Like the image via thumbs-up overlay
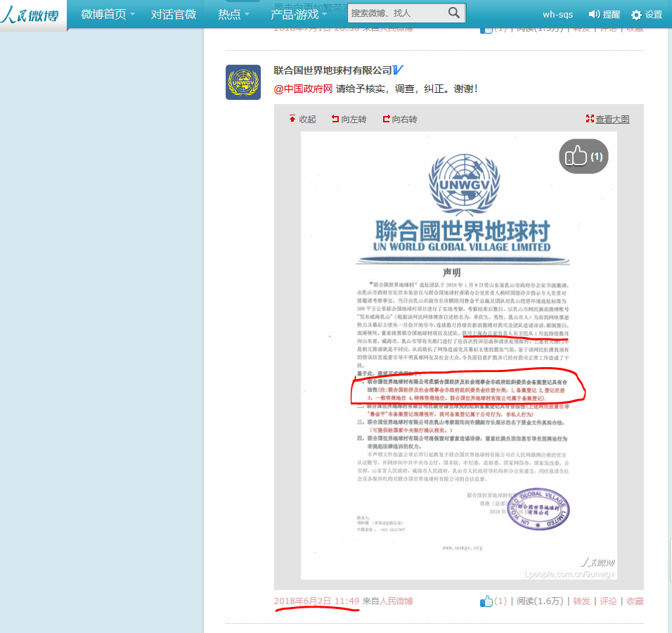 [x=583, y=156]
